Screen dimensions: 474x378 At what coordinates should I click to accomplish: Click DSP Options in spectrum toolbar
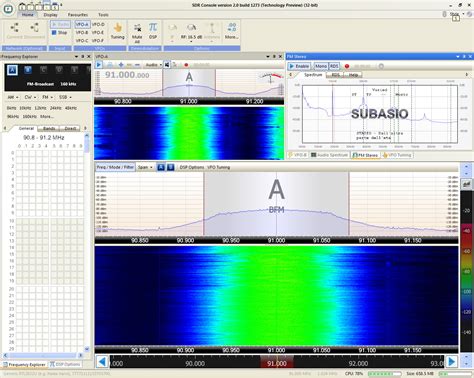192,167
